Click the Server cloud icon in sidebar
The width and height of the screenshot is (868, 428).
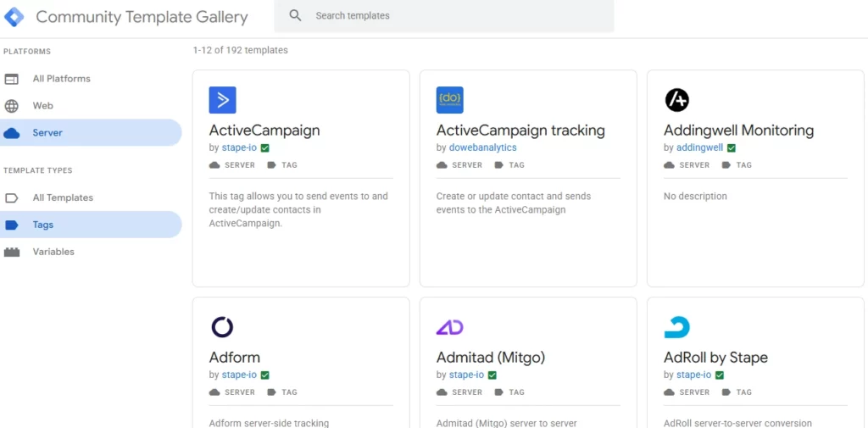[x=12, y=133]
